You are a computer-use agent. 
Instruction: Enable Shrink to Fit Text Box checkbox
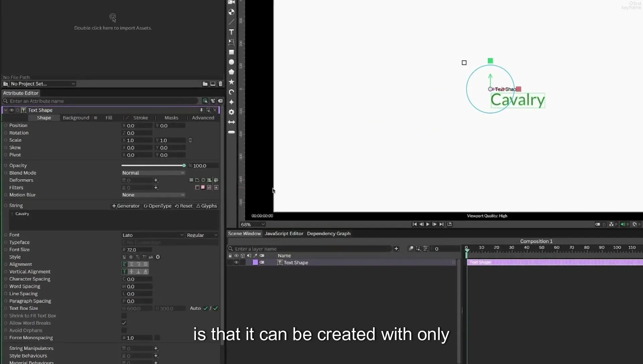124,315
